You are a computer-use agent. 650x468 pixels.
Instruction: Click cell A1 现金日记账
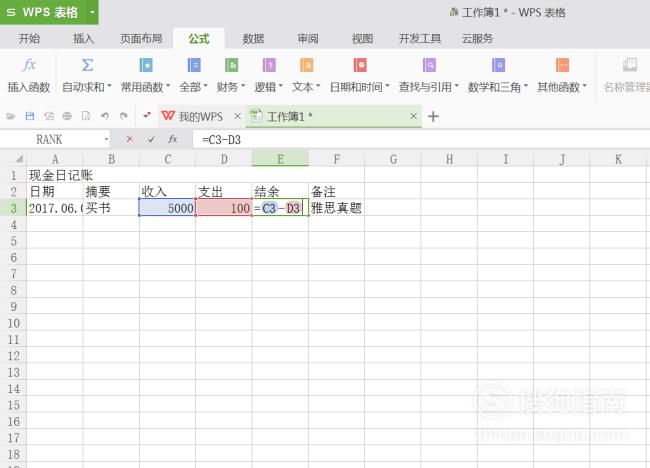[55, 175]
